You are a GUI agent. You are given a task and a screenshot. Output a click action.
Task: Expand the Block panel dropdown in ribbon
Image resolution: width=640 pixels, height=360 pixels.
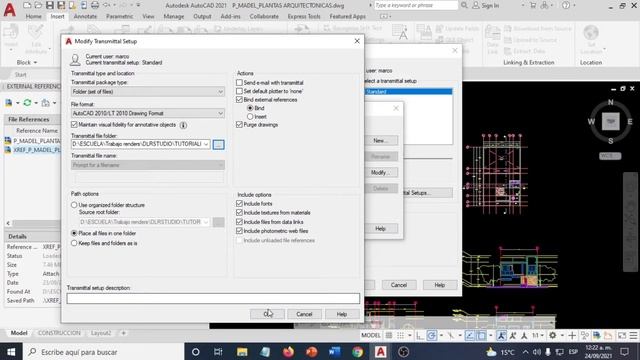(35, 62)
